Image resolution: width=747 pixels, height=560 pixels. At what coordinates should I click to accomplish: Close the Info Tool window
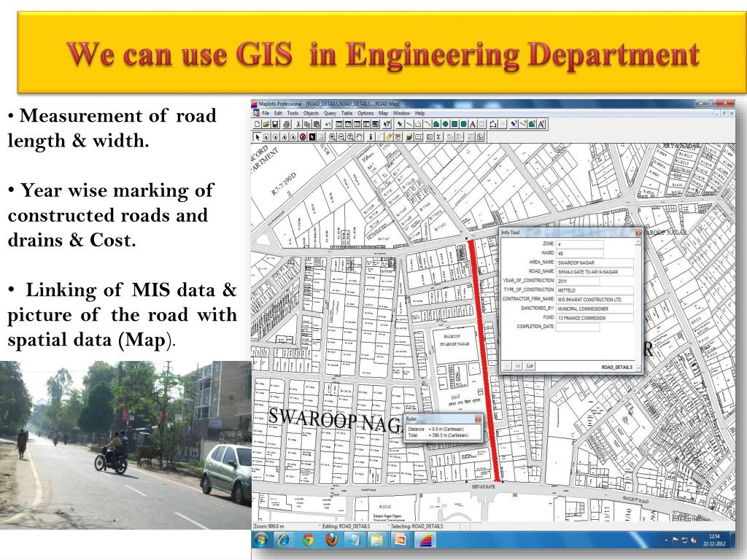click(638, 233)
